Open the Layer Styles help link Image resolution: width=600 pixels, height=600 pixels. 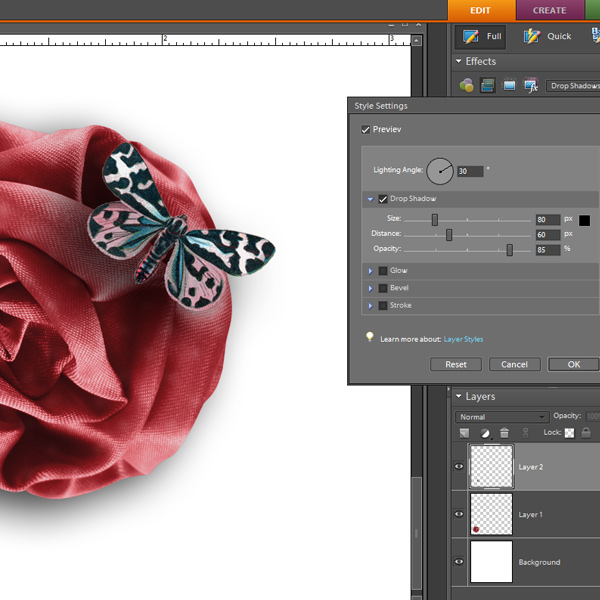463,339
